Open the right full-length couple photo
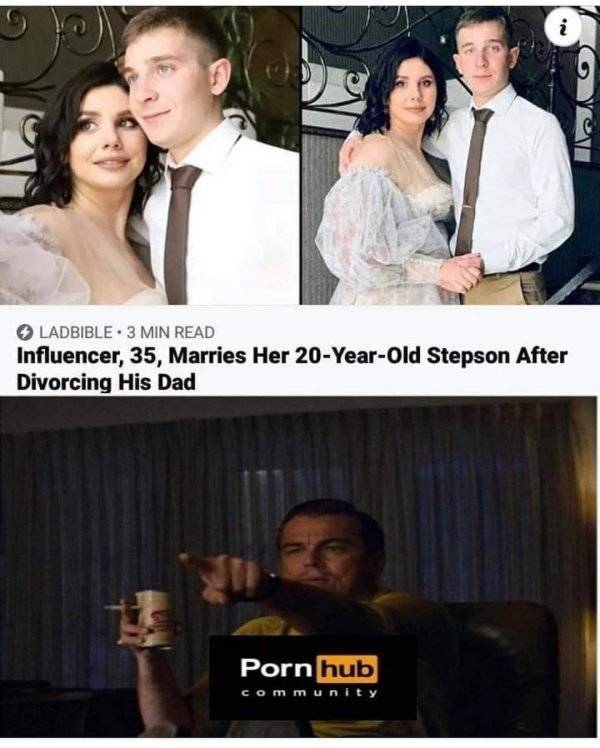 coord(450,156)
